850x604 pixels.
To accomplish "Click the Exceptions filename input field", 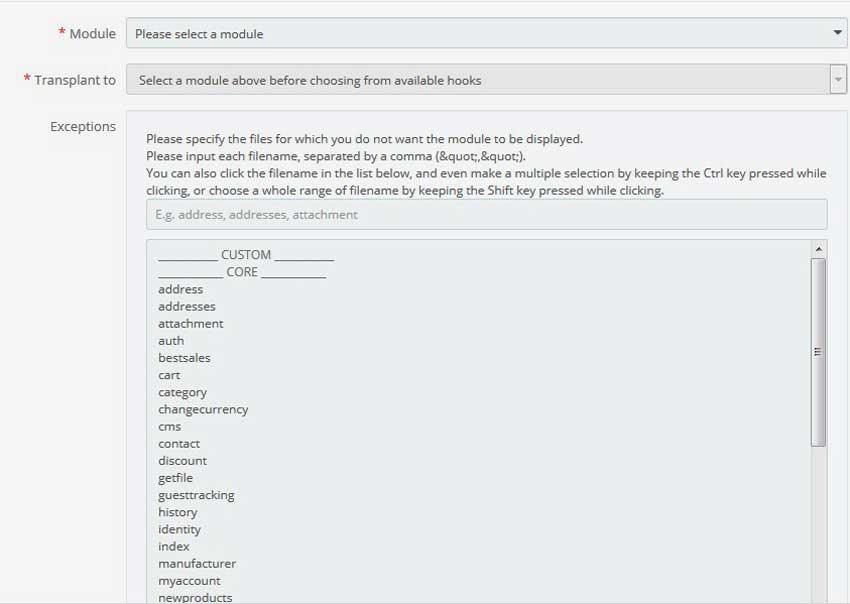I will click(486, 214).
